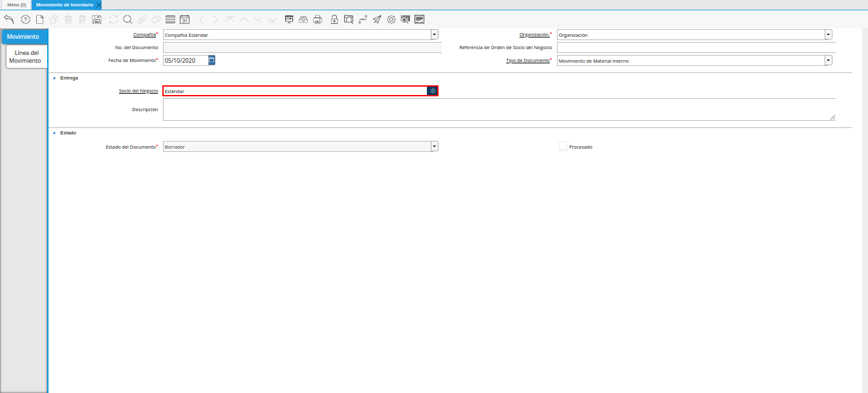Open the workflow path icon
Image resolution: width=868 pixels, height=393 pixels.
(x=363, y=19)
